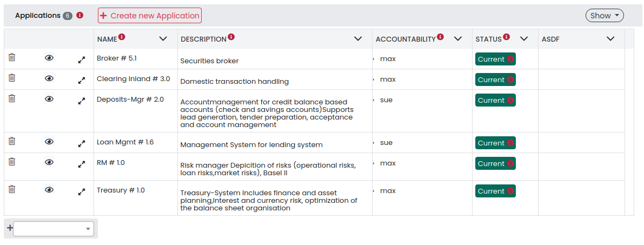Click info icon next to Applications count

pos(79,15)
